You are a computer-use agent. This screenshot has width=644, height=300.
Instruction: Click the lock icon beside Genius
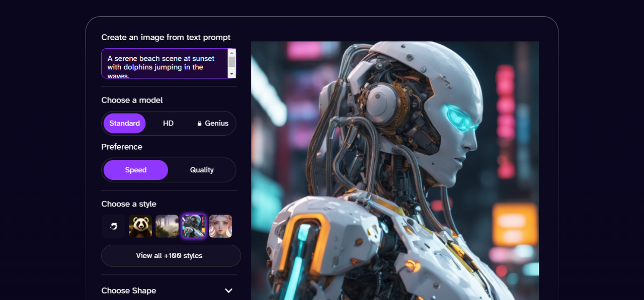(x=200, y=123)
